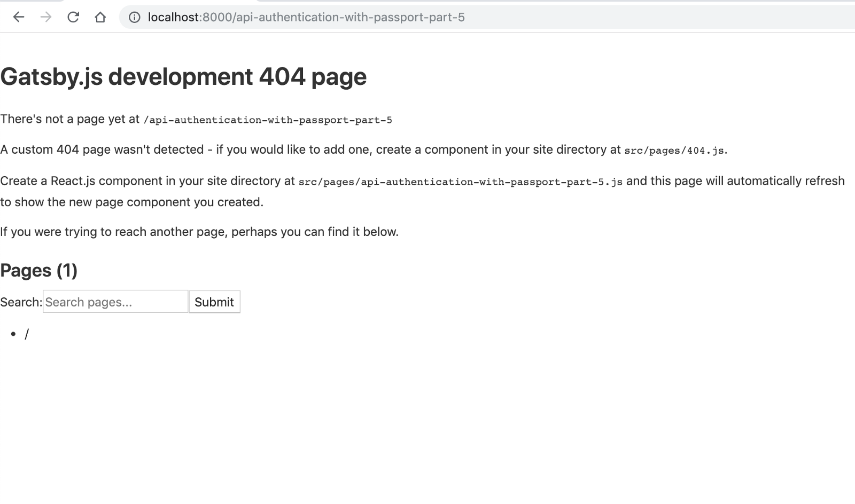855x504 pixels.
Task: Click the back navigation arrow
Action: coord(19,17)
